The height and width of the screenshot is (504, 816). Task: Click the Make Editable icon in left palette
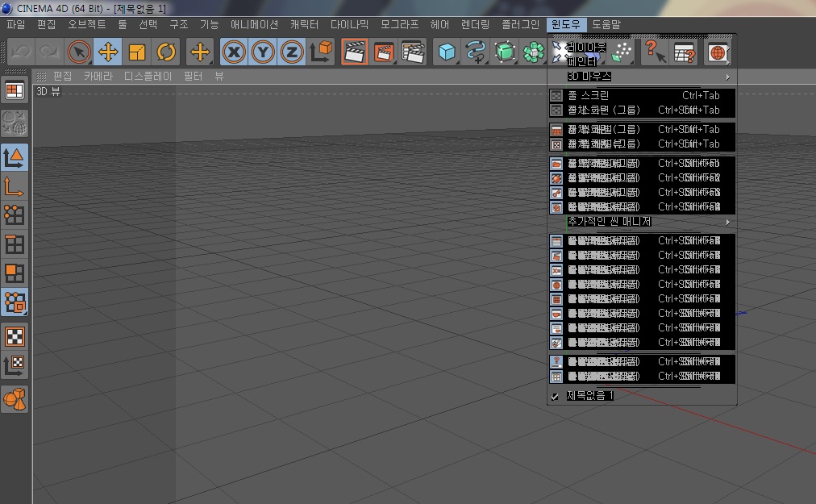(15, 123)
